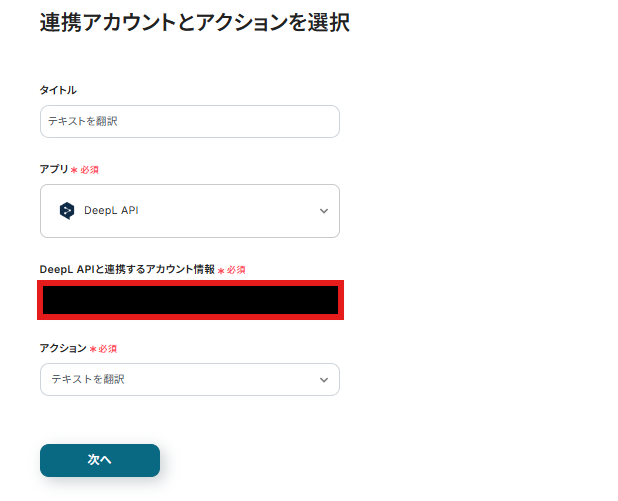Screen dimensions: 618x501
Task: Click the 必須 marker beside アクション
Action: click(x=108, y=349)
